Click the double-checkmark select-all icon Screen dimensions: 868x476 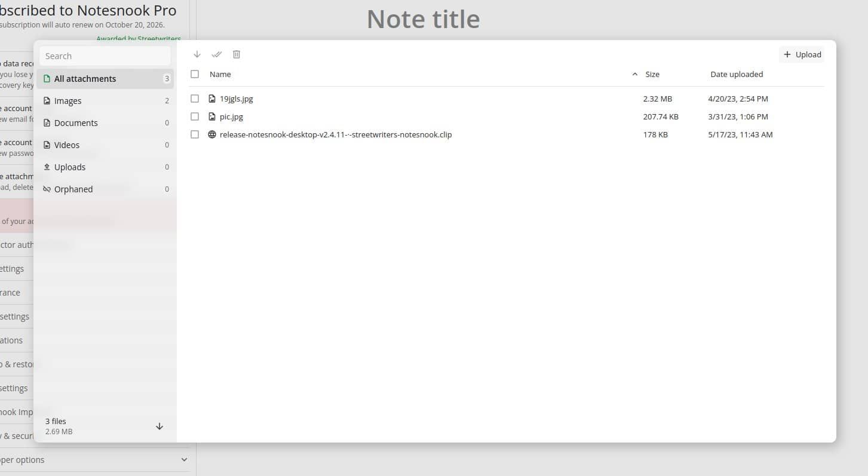[216, 54]
